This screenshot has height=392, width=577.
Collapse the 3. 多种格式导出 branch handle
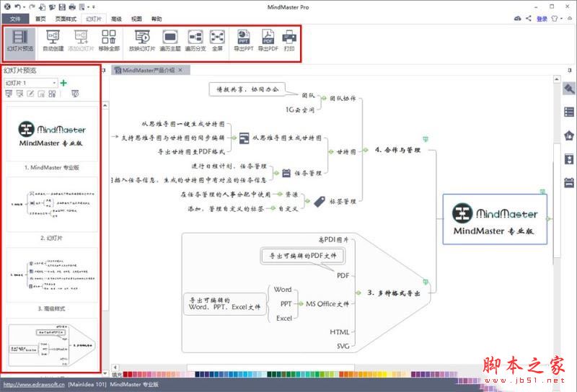pos(358,293)
